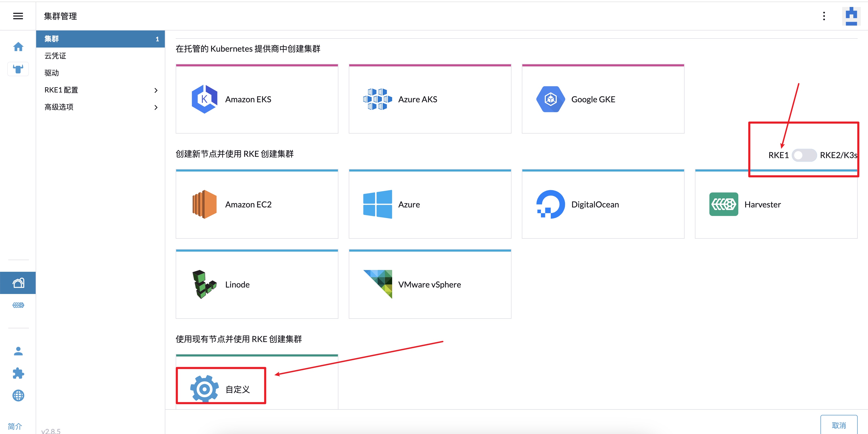
Task: Open the 高级选项 sidebar item
Action: (100, 107)
